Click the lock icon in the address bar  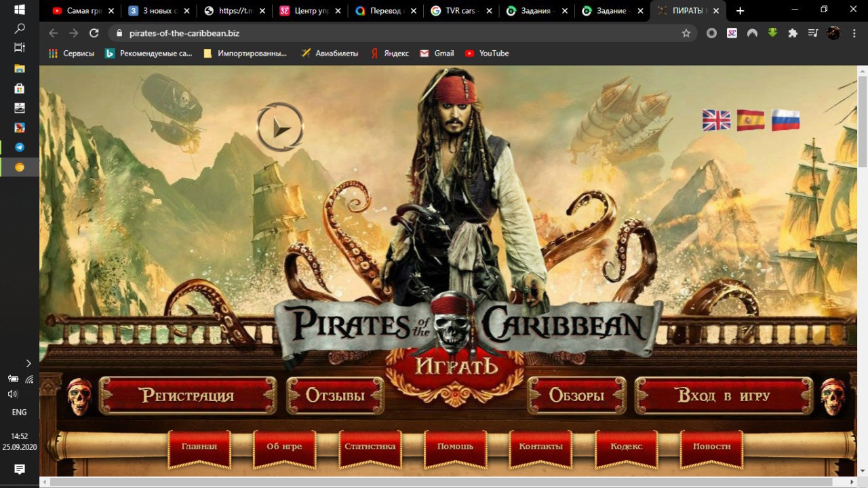click(120, 33)
